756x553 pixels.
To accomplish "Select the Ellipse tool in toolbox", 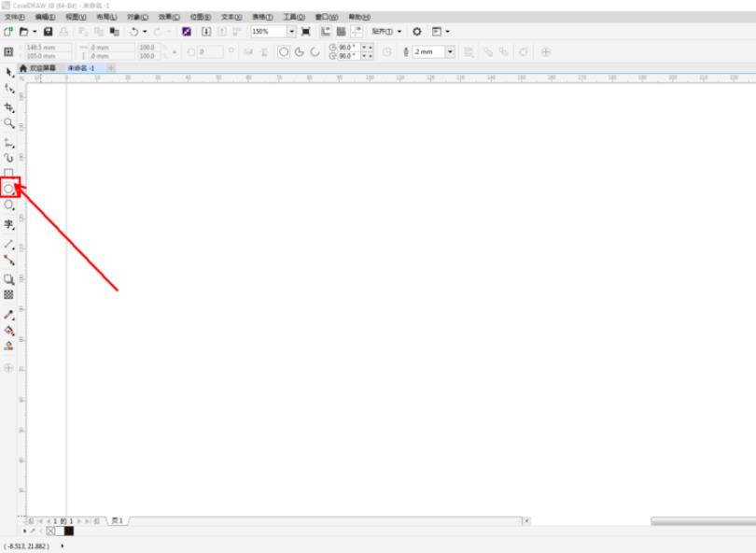I will (x=9, y=189).
